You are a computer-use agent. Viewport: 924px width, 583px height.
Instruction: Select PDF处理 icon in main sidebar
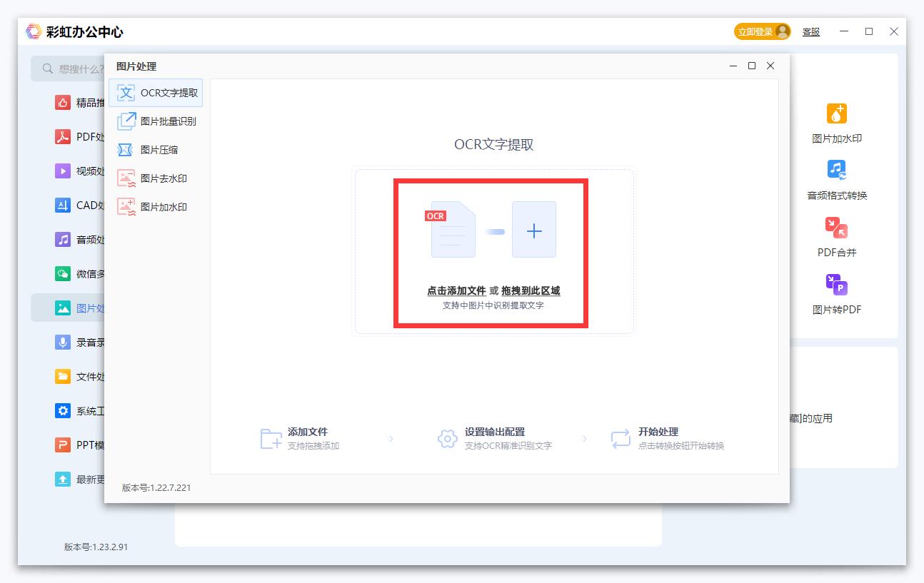63,136
